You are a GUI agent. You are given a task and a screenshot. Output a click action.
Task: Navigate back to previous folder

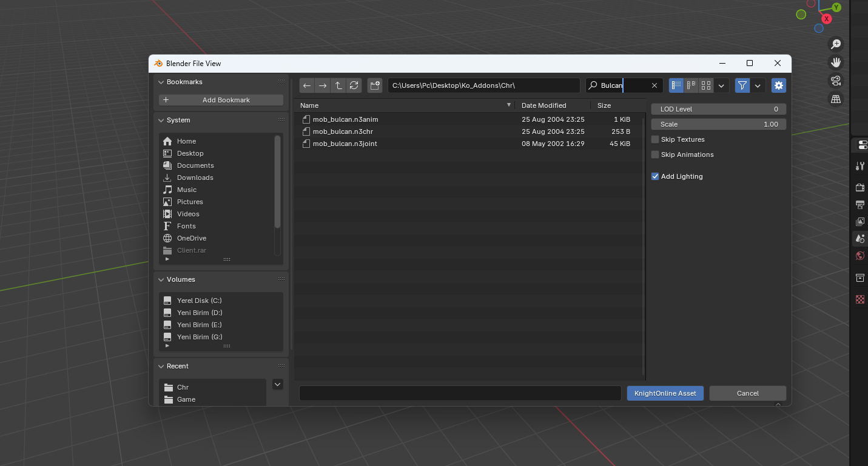point(307,85)
